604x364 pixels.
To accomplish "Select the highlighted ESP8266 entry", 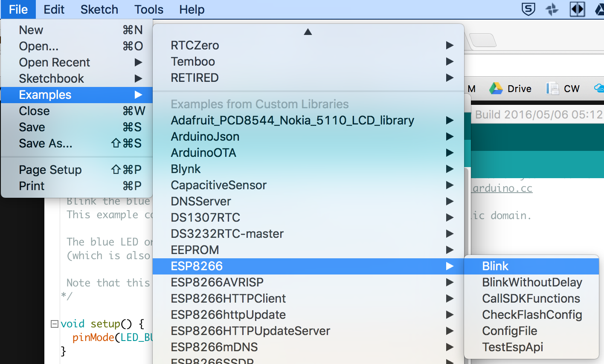I will pyautogui.click(x=308, y=266).
